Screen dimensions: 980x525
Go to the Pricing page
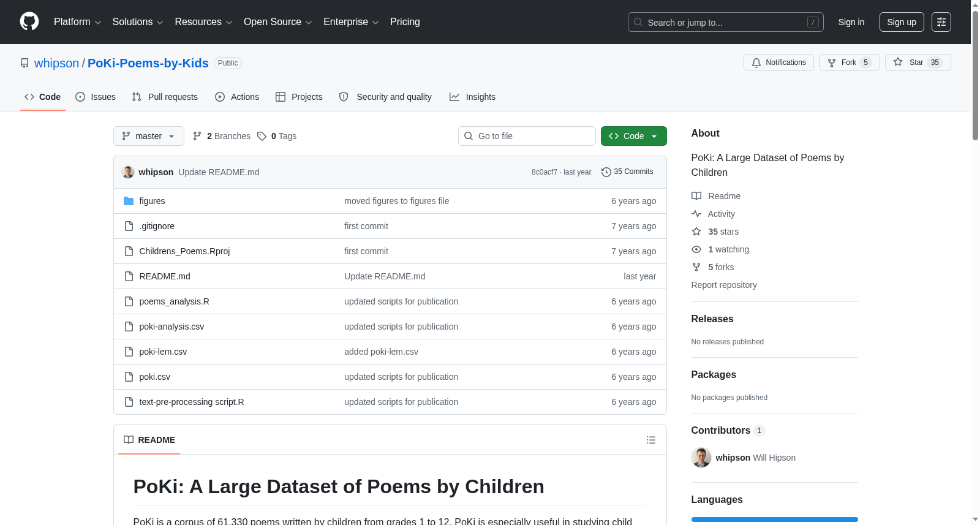pyautogui.click(x=405, y=22)
